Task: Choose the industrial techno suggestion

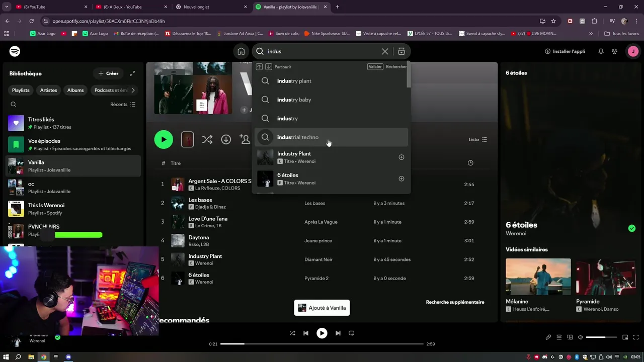Action: (x=331, y=137)
